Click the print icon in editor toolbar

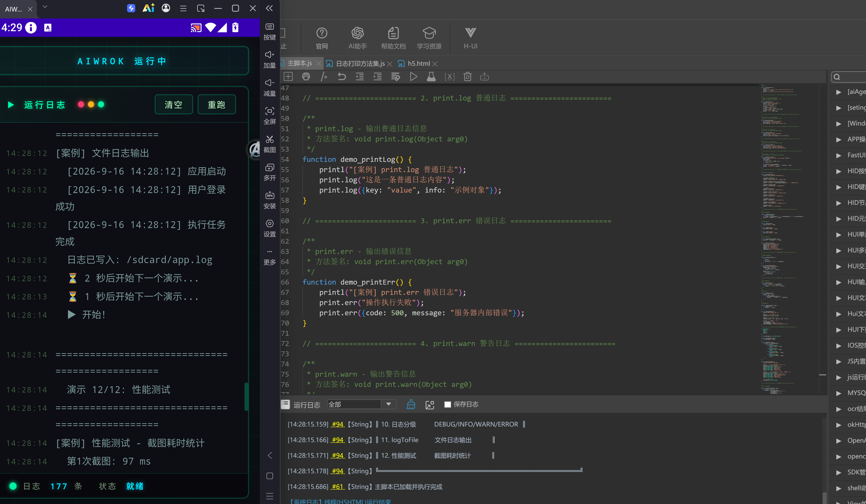[306, 77]
